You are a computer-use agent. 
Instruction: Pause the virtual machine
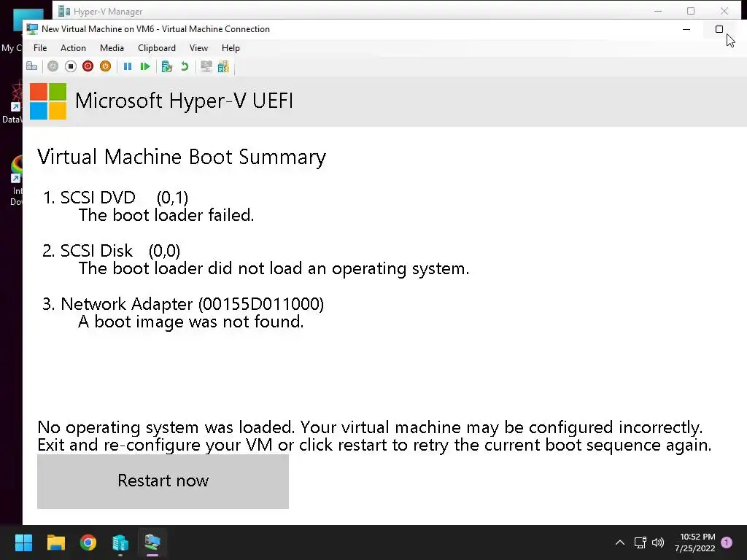tap(127, 66)
